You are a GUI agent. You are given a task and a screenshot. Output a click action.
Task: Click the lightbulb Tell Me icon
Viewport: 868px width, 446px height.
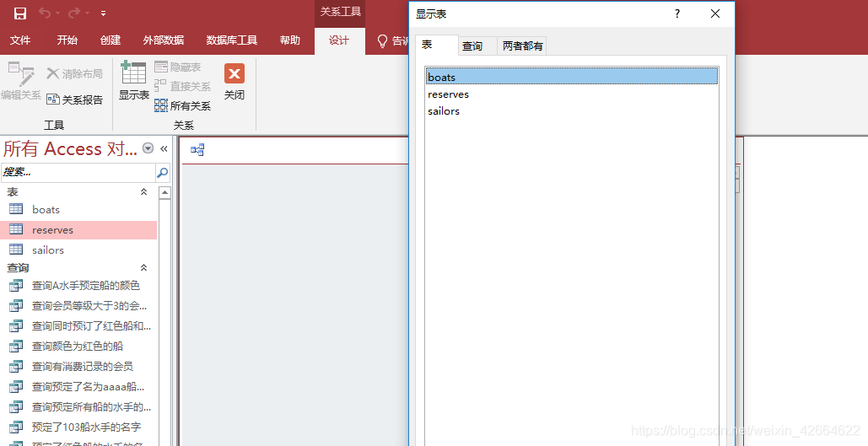[x=382, y=41]
